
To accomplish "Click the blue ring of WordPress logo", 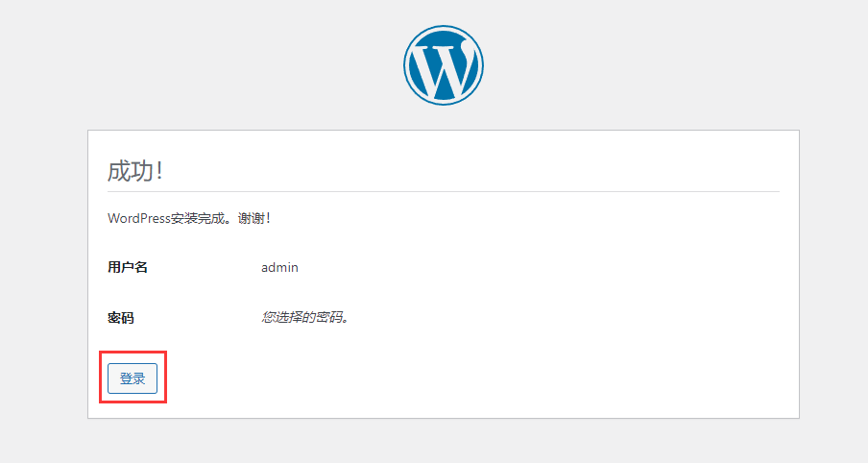I will click(x=444, y=29).
